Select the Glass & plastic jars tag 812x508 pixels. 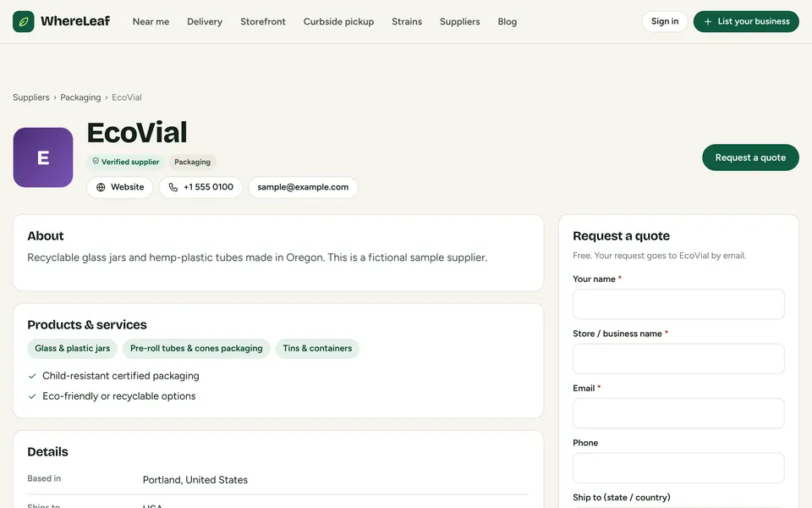click(x=73, y=348)
